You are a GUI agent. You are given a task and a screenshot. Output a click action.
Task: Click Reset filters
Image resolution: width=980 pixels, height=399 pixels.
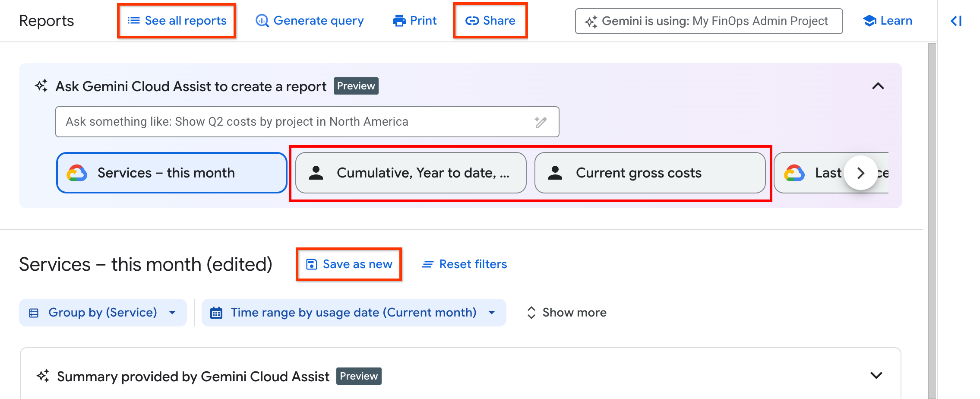[464, 264]
